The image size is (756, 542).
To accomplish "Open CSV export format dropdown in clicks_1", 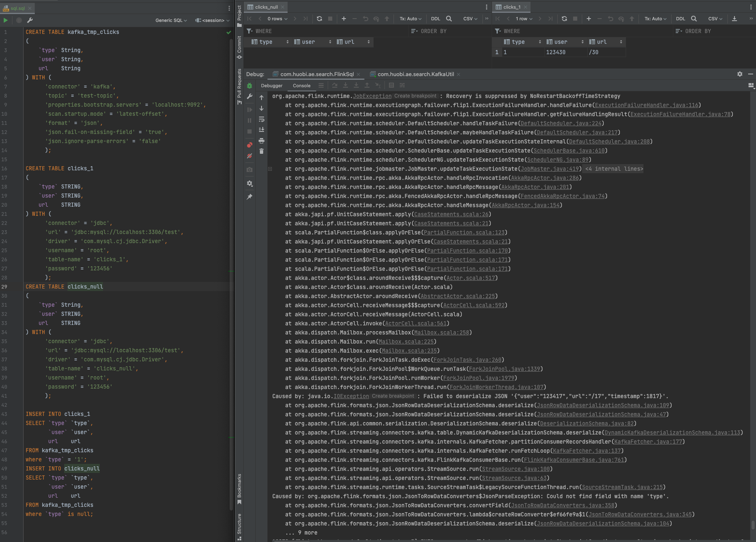I will (x=715, y=19).
